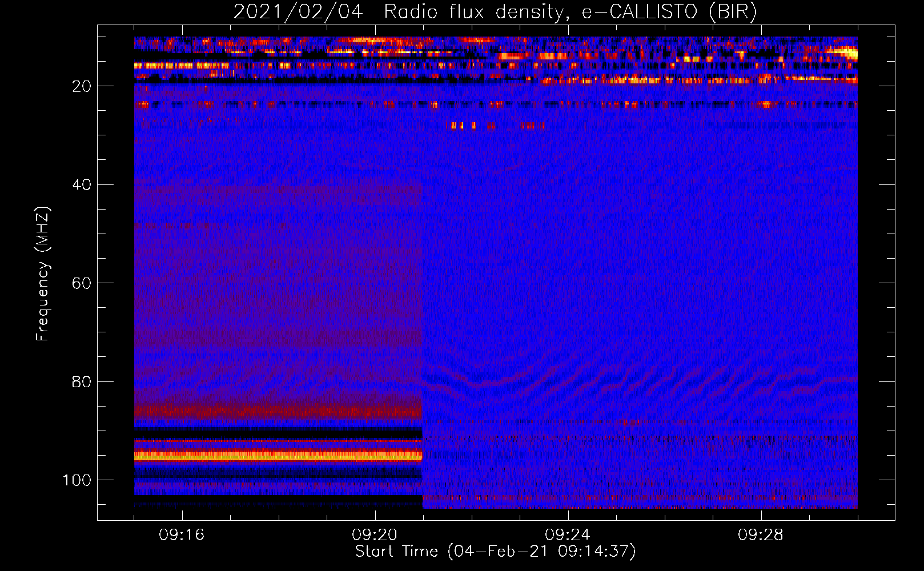This screenshot has height=571, width=924.
Task: Click the 09:28 time tick label
Action: coord(761,534)
